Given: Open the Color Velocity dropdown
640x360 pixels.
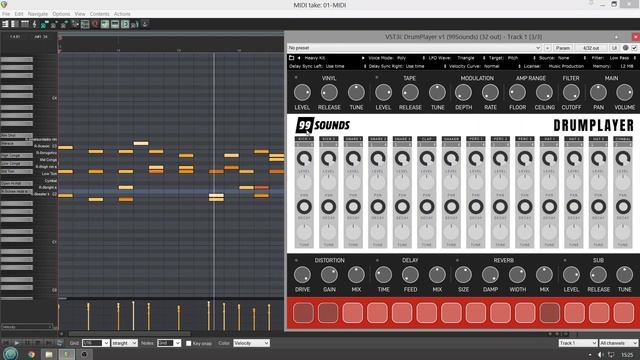Looking at the screenshot, I should pos(251,343).
